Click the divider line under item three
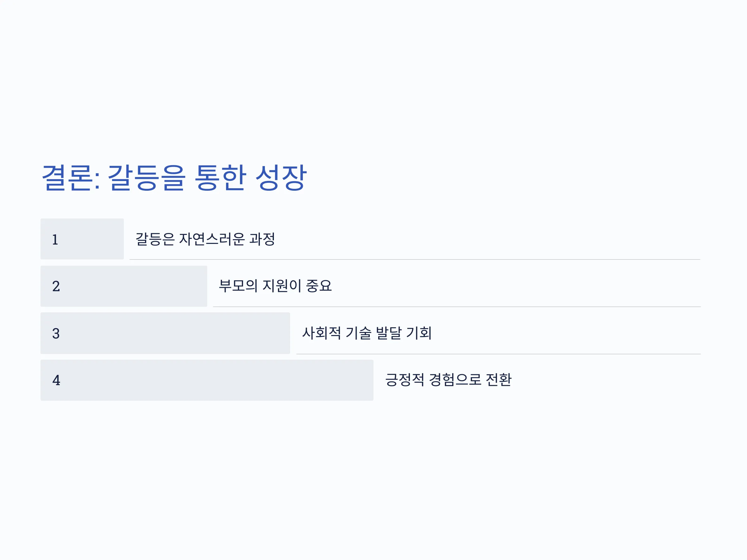 tap(498, 354)
